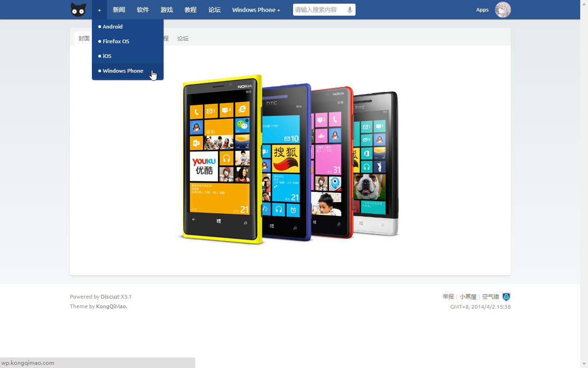Image resolution: width=588 pixels, height=368 pixels.
Task: Go to the 软件 nav item
Action: (x=143, y=10)
